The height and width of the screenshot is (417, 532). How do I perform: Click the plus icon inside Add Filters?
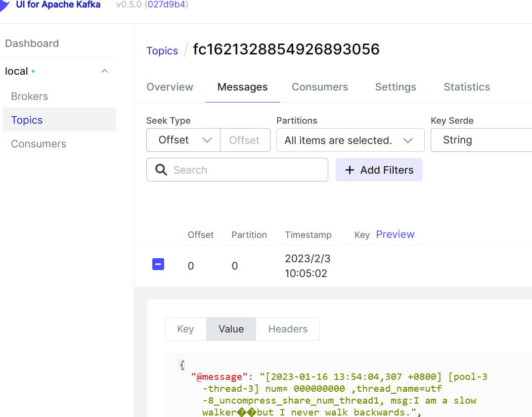point(350,170)
